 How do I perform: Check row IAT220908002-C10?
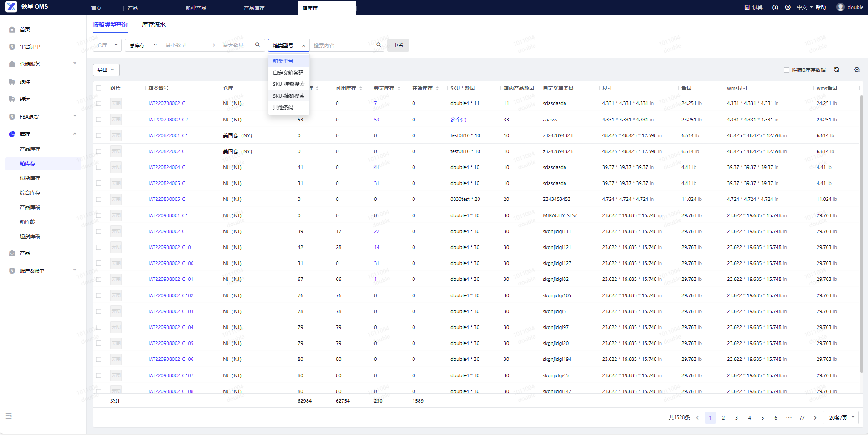point(99,247)
